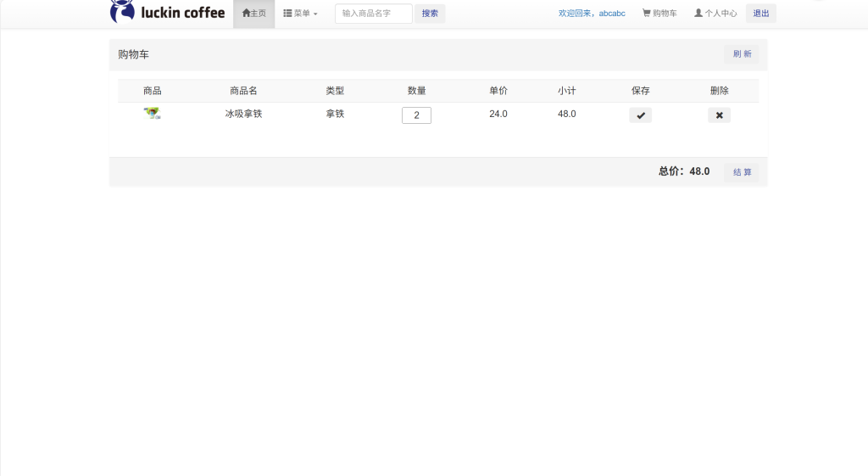
Task: Click the luckin coffee deer logo
Action: coord(122,12)
